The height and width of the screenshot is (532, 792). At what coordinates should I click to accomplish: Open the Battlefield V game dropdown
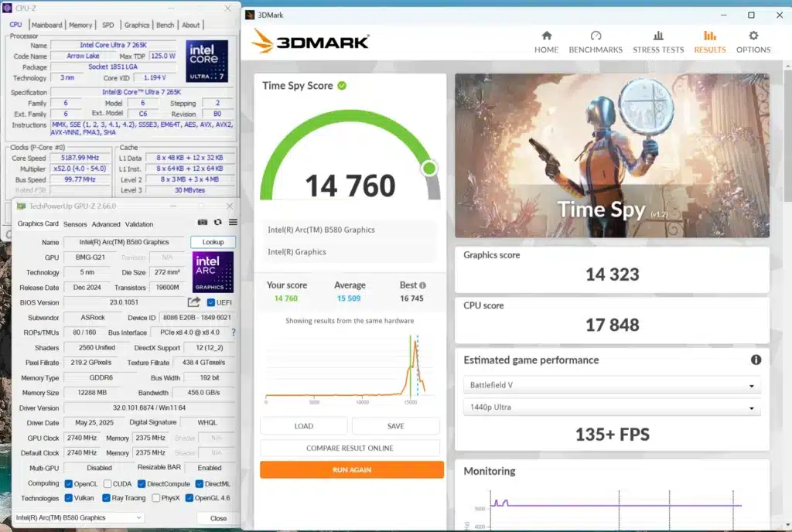click(x=612, y=385)
